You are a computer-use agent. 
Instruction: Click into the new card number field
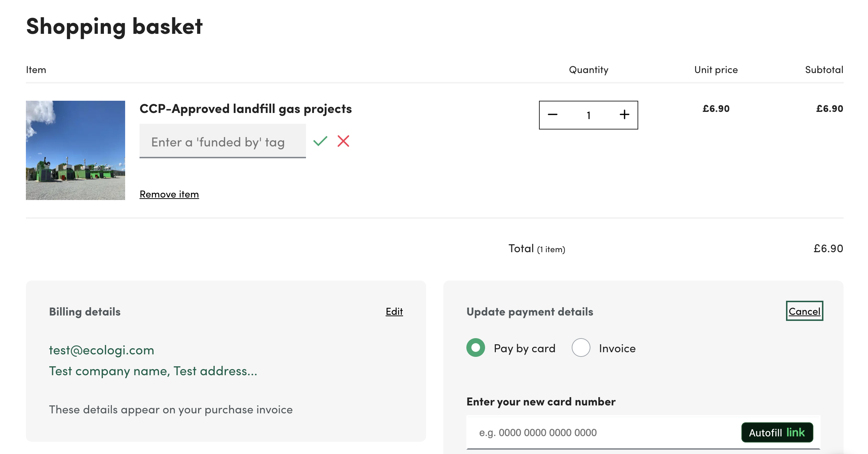point(604,432)
